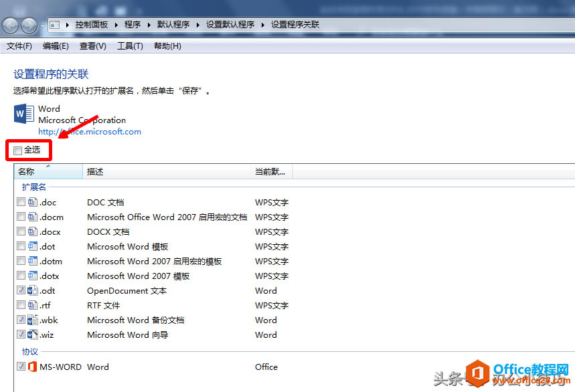Check the 全选 select-all checkbox
Image resolution: width=575 pixels, height=392 pixels.
[x=17, y=151]
